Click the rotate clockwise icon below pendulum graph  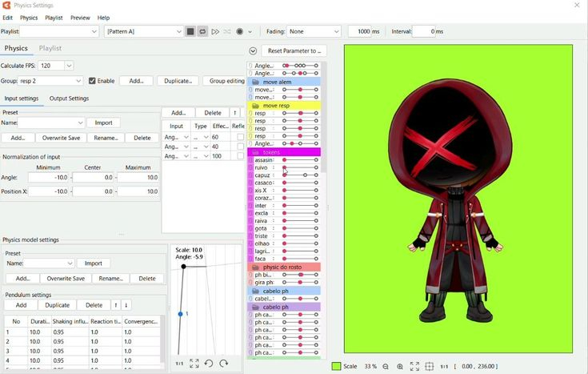point(224,364)
